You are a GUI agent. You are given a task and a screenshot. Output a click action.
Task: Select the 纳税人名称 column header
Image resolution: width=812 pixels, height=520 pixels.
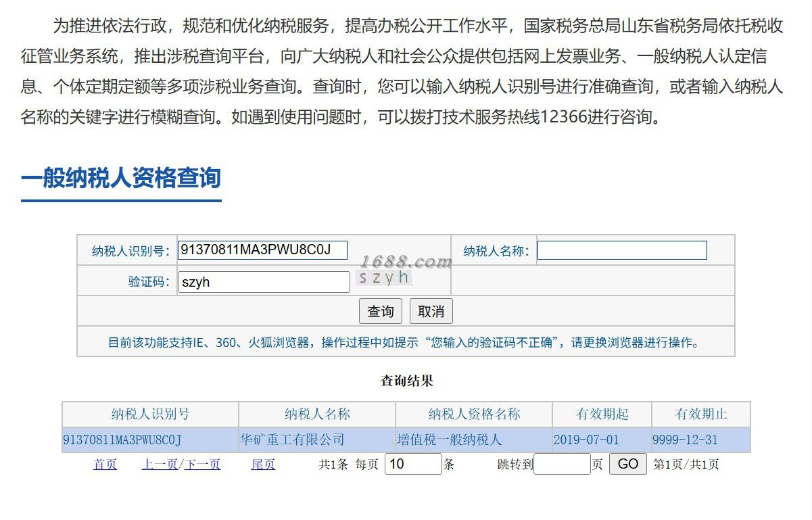317,414
